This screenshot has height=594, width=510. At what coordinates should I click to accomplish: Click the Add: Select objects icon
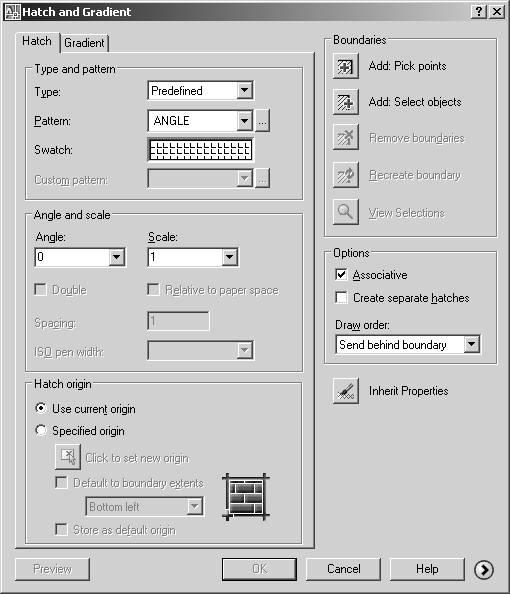pyautogui.click(x=346, y=102)
